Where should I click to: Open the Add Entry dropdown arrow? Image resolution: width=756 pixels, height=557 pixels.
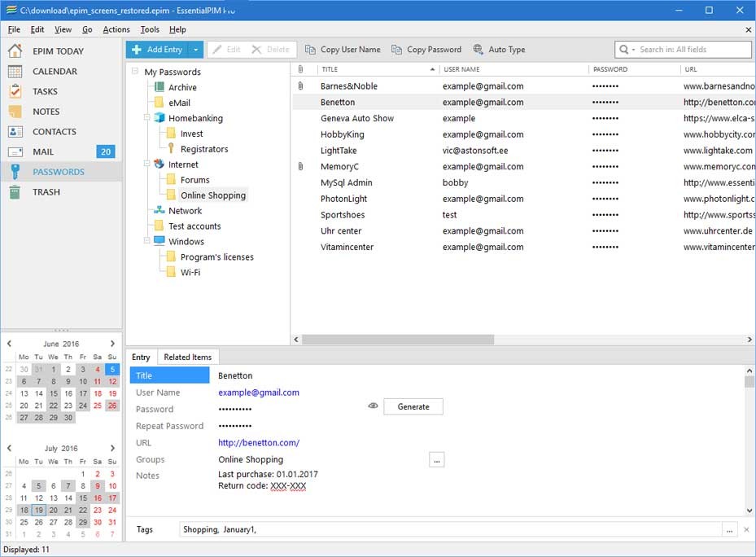[x=195, y=50]
